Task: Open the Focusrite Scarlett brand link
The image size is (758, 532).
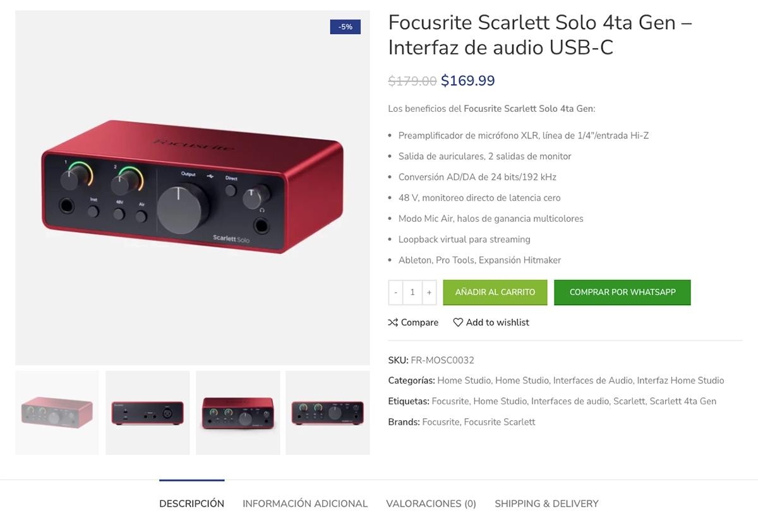Action: click(x=499, y=422)
